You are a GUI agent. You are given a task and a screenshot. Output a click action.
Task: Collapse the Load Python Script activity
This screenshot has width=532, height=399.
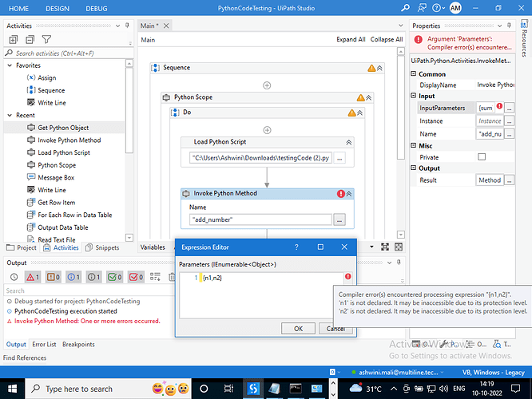click(x=349, y=142)
